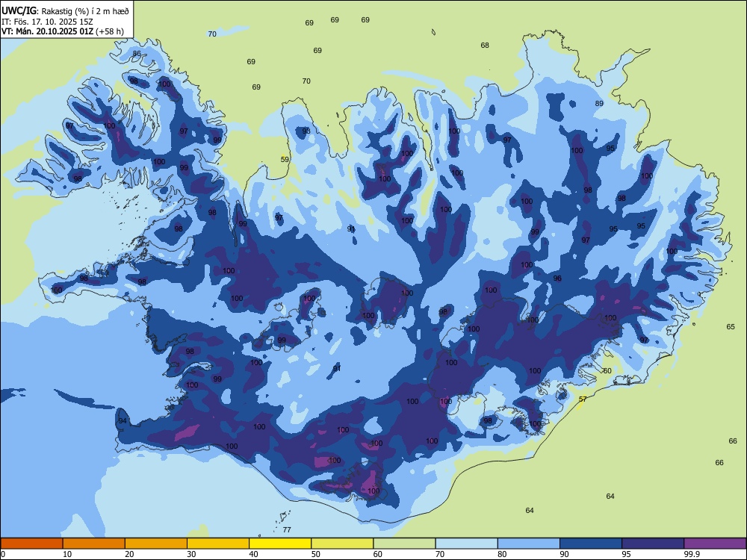Click the '77' value near the southern islands
Screen dimensions: 747x560
[x=287, y=529]
